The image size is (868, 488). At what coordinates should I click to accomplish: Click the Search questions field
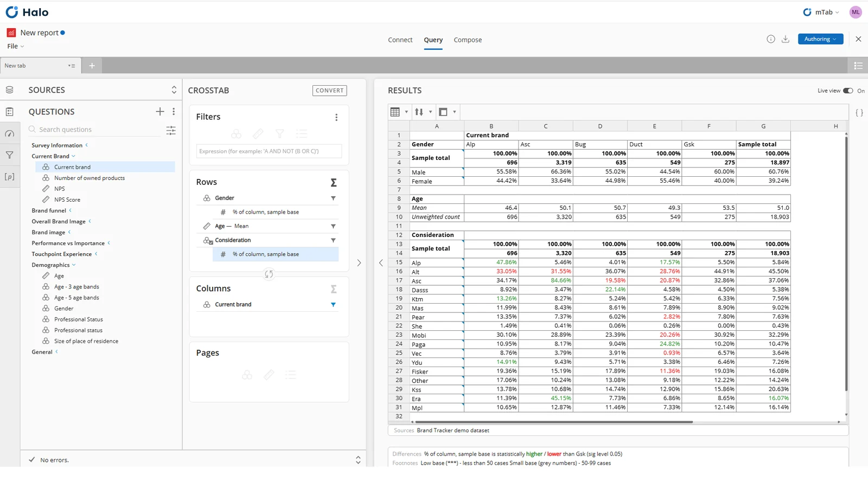[95, 130]
